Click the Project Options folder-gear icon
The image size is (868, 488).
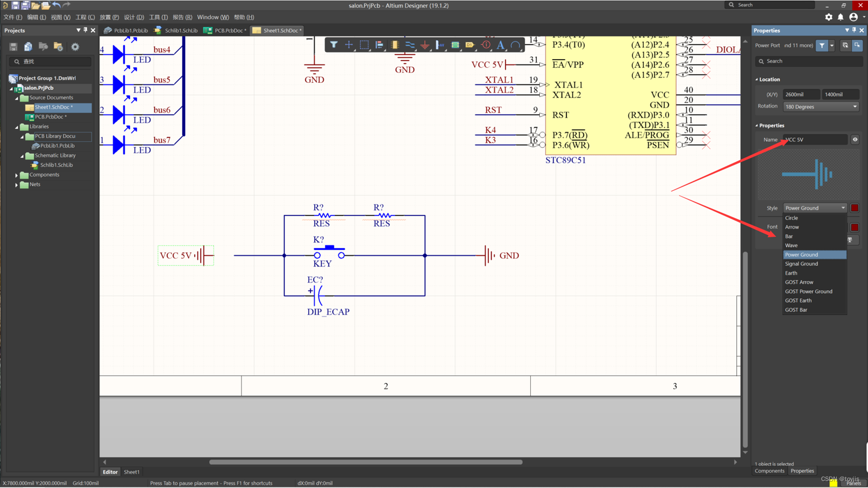(58, 47)
